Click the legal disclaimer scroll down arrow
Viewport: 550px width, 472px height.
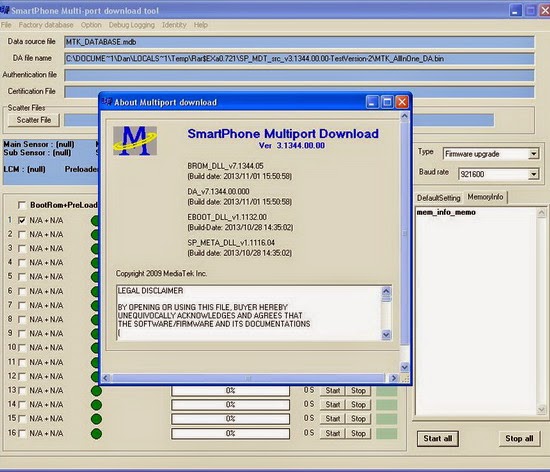[x=386, y=335]
